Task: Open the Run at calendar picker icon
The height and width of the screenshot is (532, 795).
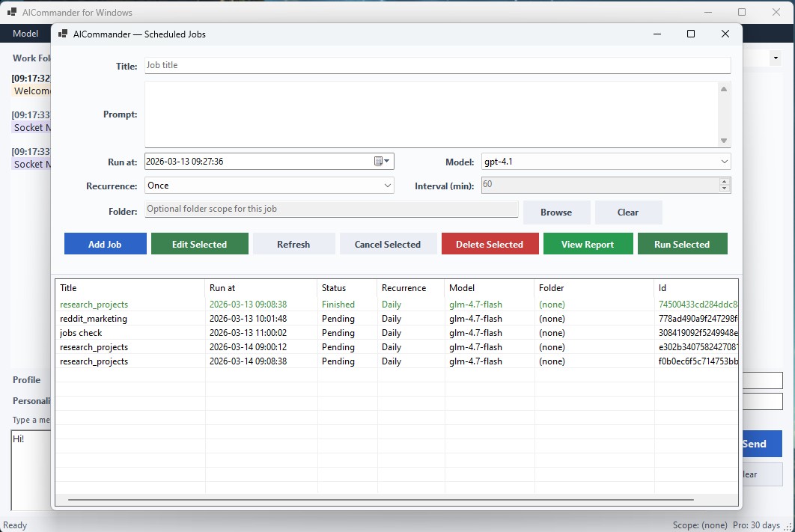Action: coord(378,161)
